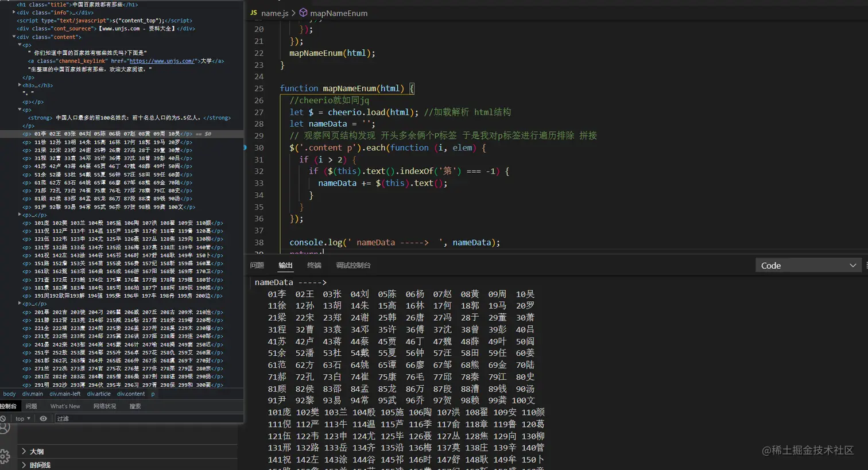Select the p row starting with 201
Screen dimensions: 868x470
pos(122,312)
